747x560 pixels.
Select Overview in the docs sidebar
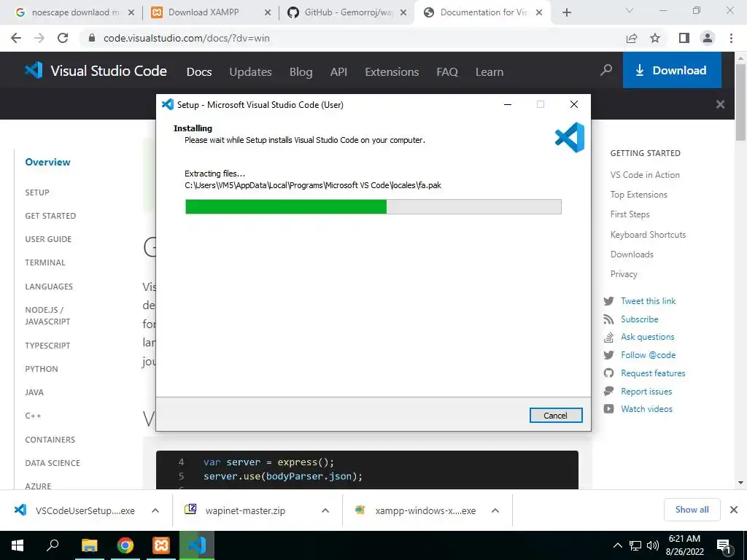pyautogui.click(x=47, y=162)
